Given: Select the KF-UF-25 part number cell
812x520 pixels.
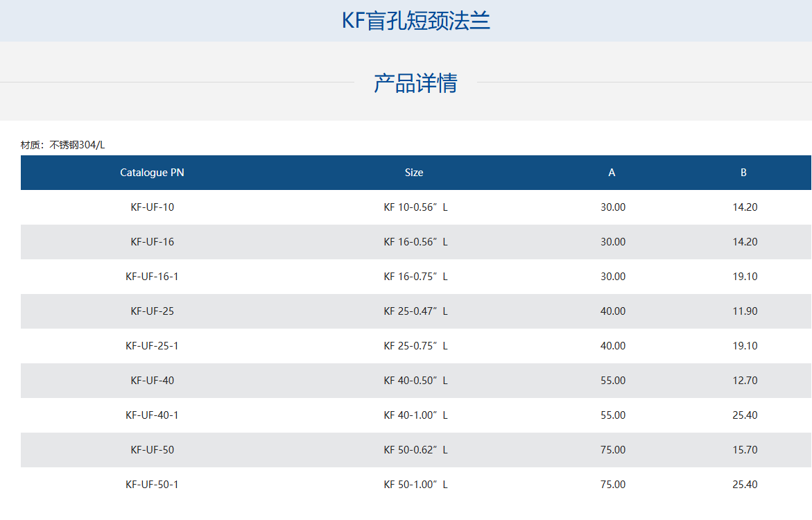Looking at the screenshot, I should tap(152, 311).
